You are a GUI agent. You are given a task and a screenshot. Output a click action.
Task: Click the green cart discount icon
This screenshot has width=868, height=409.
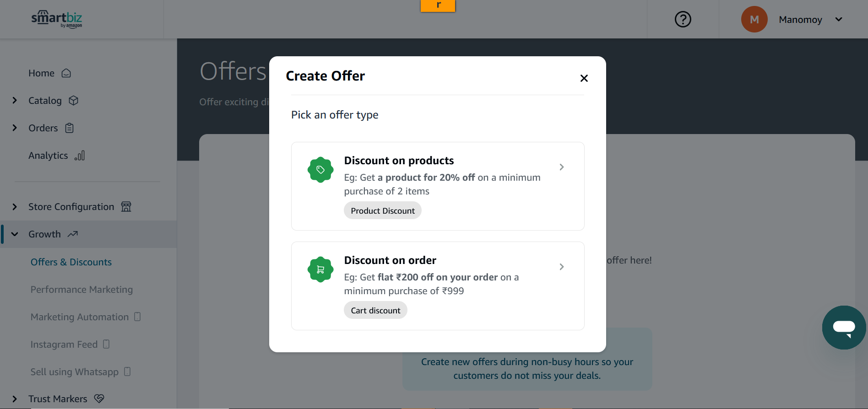(x=320, y=269)
